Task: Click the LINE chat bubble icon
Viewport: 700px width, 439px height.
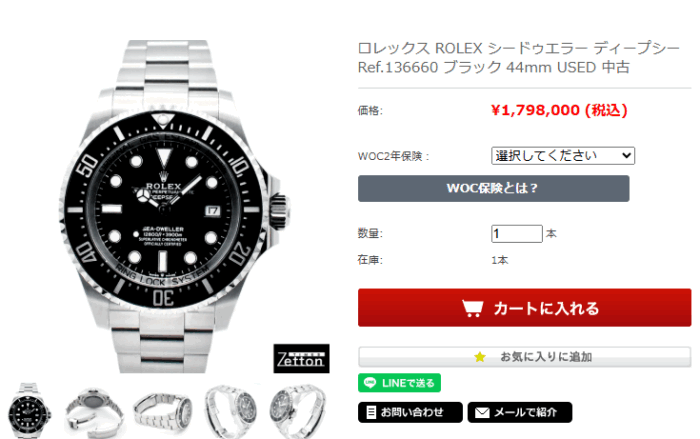Action: click(370, 383)
